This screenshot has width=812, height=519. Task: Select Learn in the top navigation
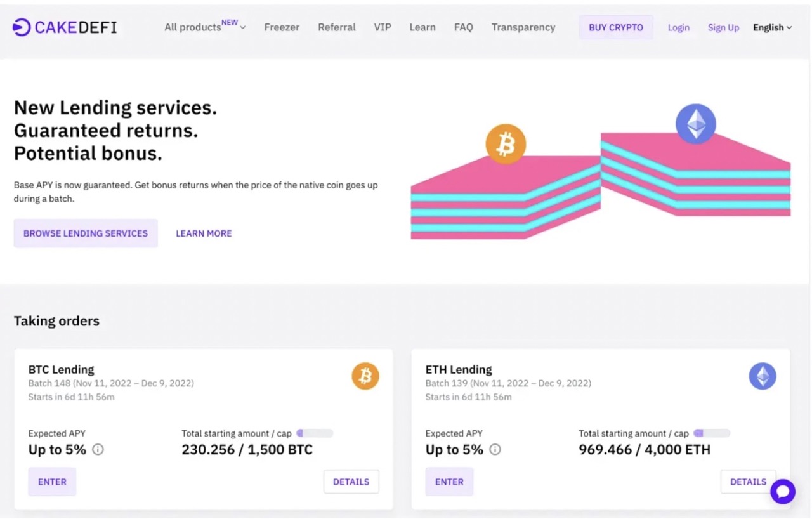pyautogui.click(x=422, y=27)
